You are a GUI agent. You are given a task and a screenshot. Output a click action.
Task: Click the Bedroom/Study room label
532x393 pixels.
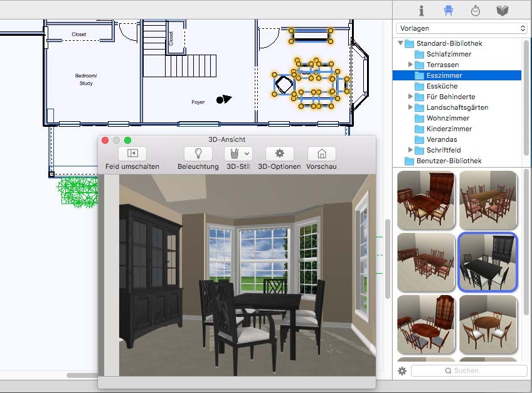86,79
